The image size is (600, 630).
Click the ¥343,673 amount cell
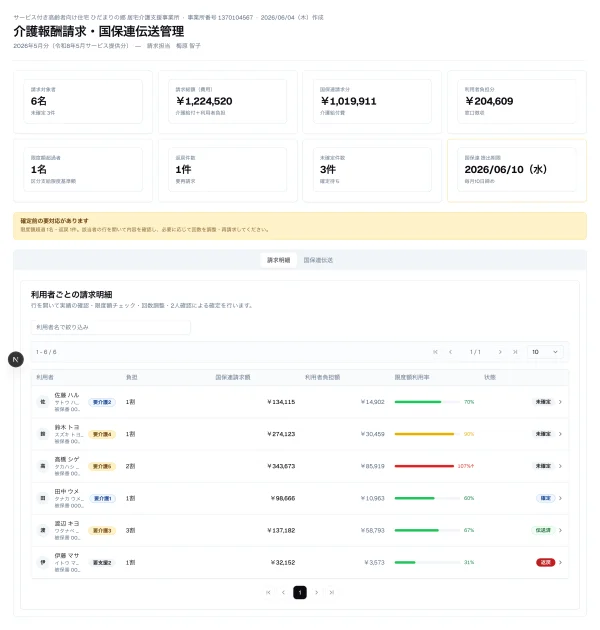click(x=281, y=466)
